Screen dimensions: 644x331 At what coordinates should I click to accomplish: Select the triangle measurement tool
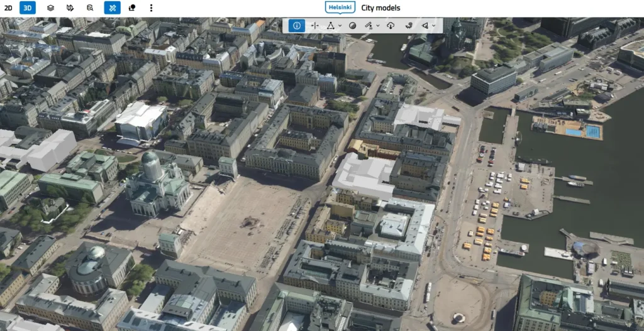330,25
